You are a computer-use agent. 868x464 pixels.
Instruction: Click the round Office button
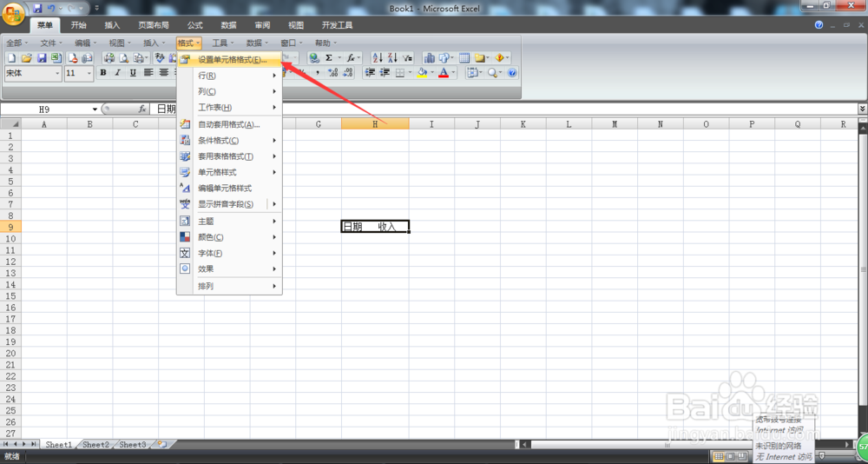click(13, 15)
